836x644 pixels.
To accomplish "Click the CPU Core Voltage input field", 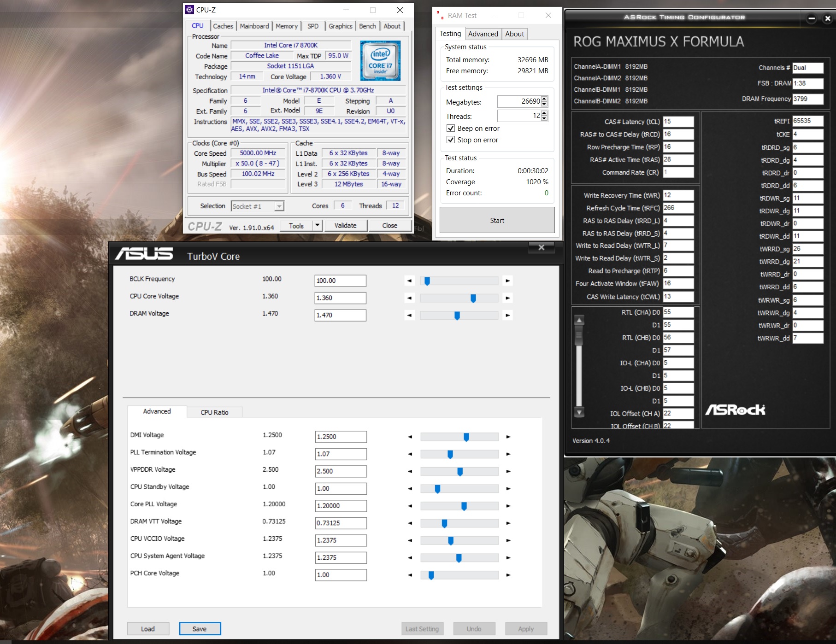I will 340,298.
